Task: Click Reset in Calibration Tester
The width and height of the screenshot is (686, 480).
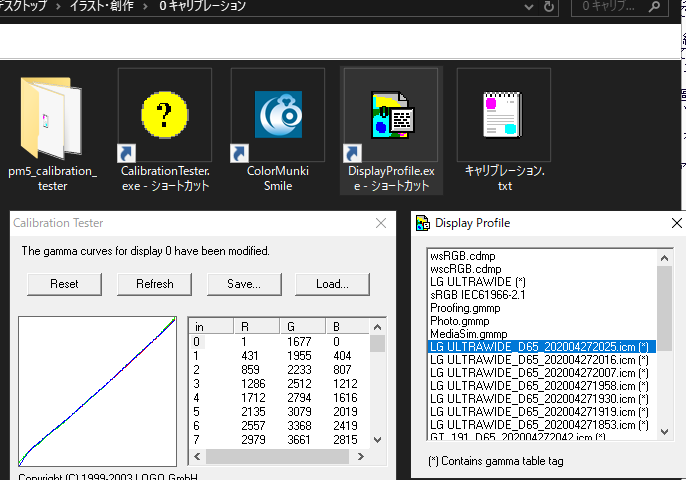Action: (64, 284)
